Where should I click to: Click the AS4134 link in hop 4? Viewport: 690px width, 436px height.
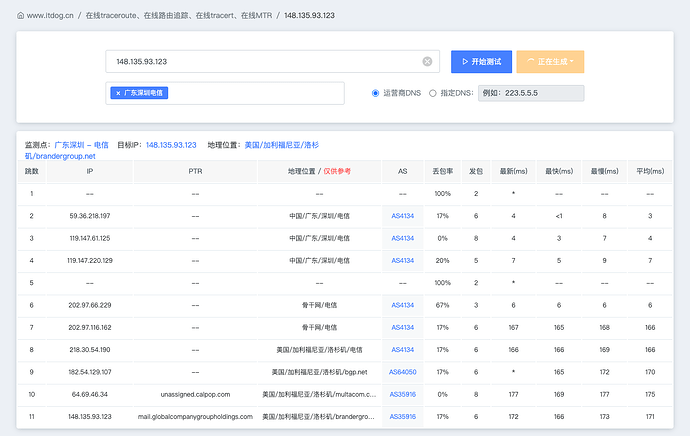(403, 260)
